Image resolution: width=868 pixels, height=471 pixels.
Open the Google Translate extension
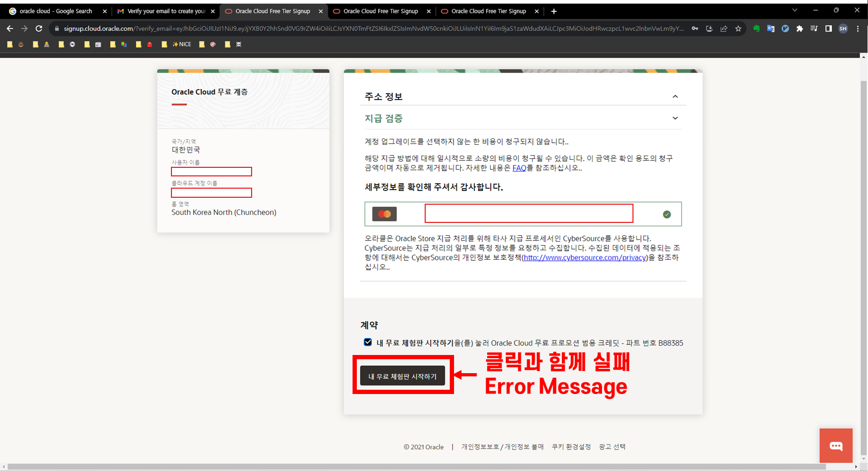click(771, 28)
